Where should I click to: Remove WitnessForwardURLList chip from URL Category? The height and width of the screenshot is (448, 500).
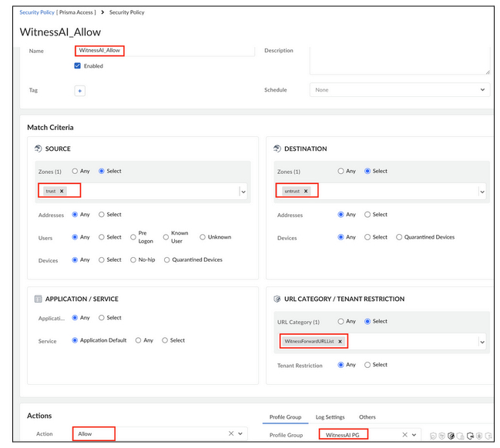340,341
